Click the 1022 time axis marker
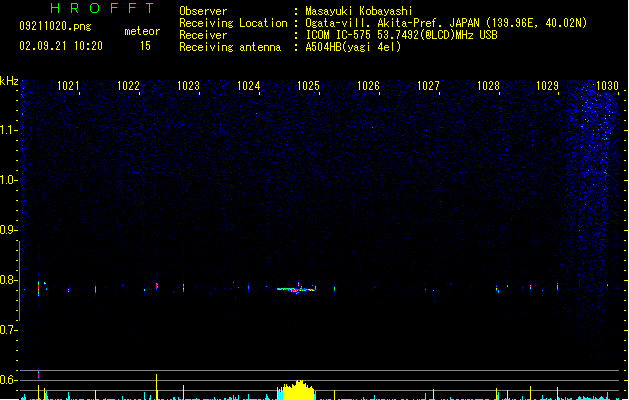This screenshot has height=400, width=629. 128,86
